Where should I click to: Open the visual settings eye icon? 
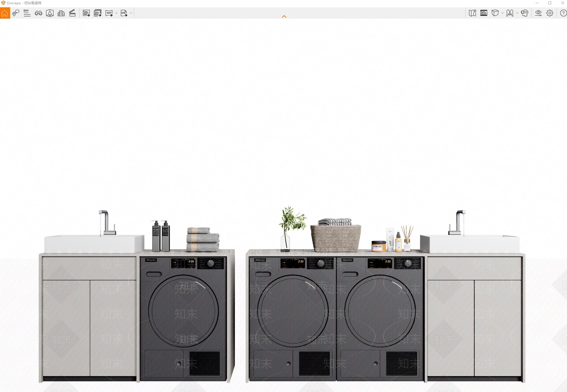(x=538, y=13)
